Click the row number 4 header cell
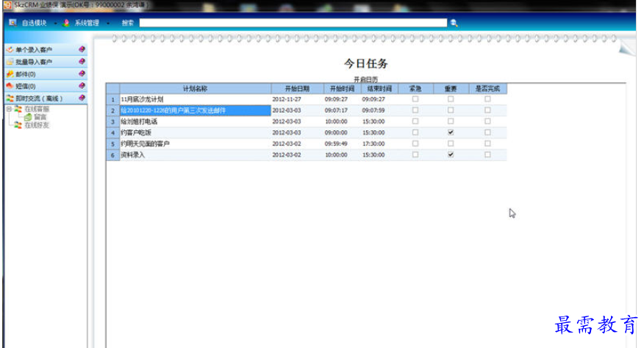Screen dimensions: 644x348 click(112, 132)
